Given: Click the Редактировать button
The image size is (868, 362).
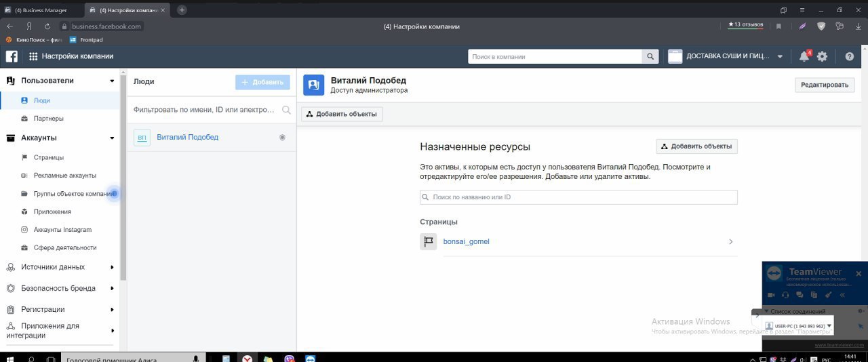Looking at the screenshot, I should (x=824, y=85).
